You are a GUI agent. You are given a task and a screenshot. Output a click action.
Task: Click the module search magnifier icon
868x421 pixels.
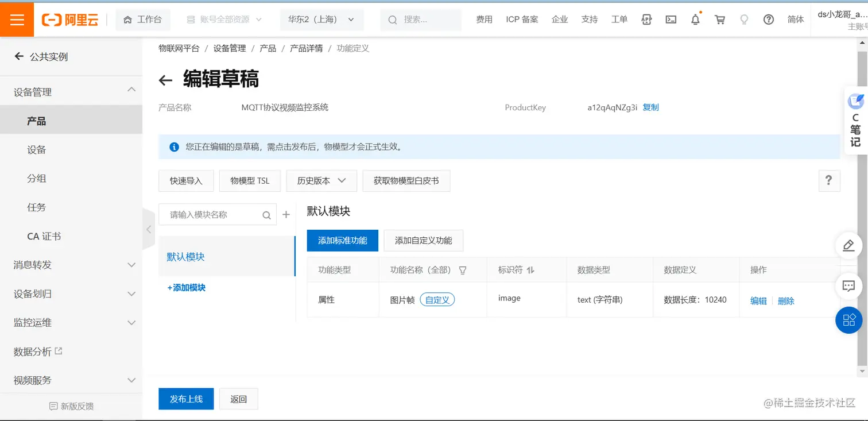[x=266, y=215]
